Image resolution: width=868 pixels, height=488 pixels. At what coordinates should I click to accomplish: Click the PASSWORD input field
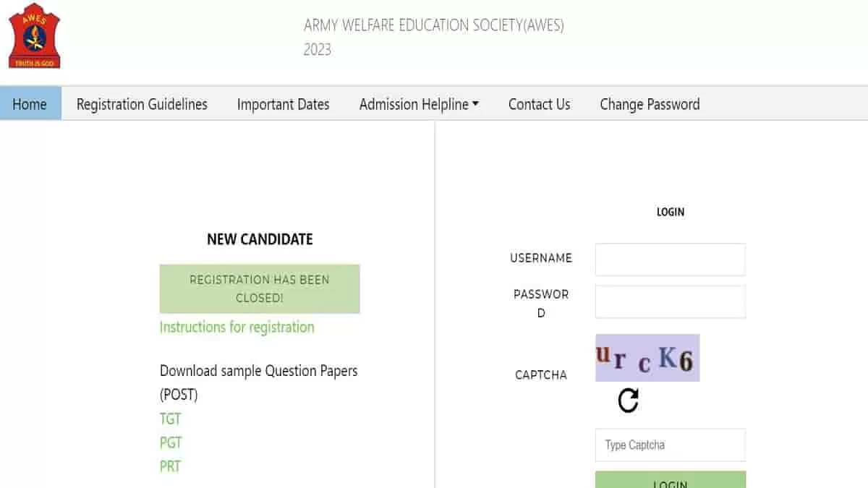point(670,301)
